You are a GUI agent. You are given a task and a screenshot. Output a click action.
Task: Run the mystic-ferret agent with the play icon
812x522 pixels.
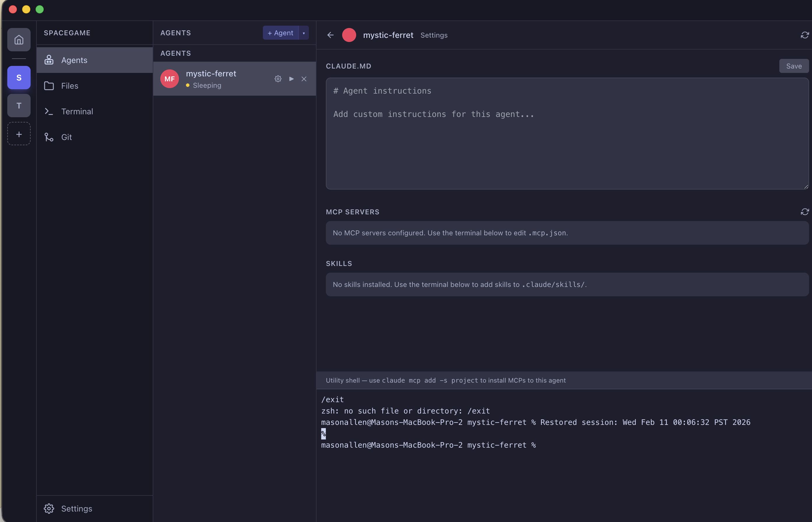pos(291,79)
